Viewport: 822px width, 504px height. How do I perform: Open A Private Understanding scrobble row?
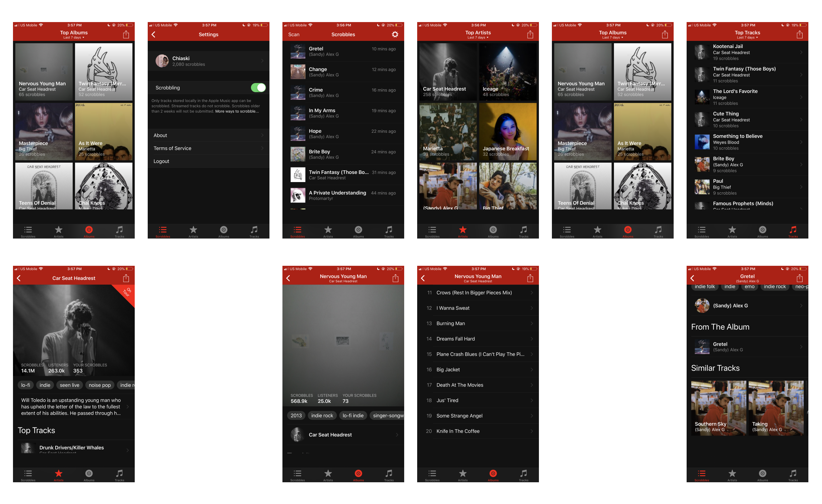click(x=343, y=195)
